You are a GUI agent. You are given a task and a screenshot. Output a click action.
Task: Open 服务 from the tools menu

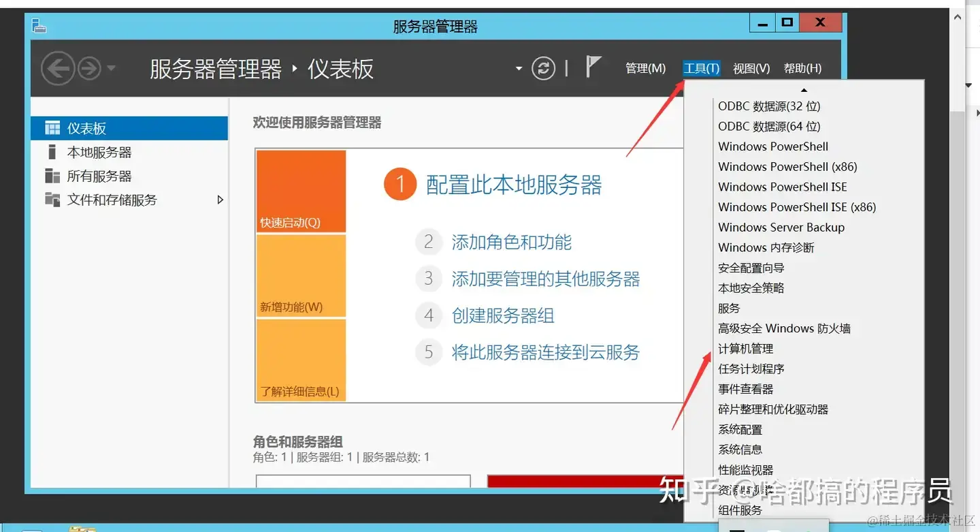click(729, 308)
